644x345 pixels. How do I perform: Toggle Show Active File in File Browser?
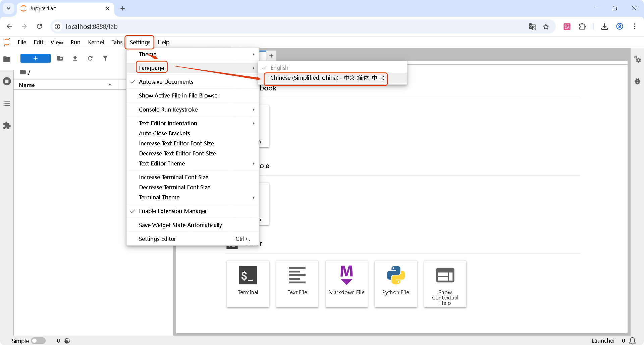coord(193,95)
